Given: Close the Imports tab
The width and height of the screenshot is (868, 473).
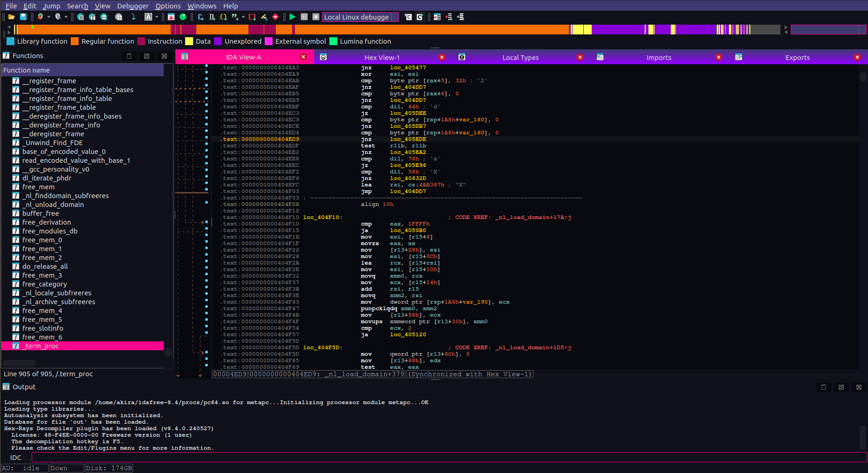Looking at the screenshot, I should coord(719,57).
